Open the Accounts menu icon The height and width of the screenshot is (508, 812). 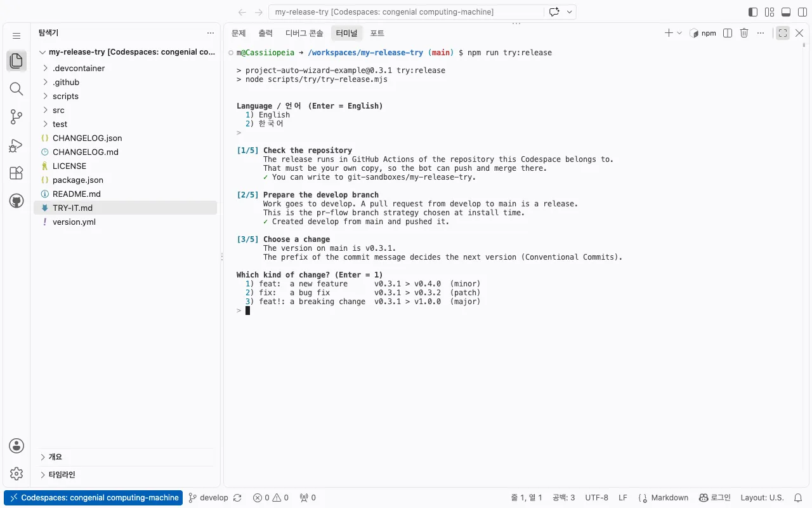(16, 446)
